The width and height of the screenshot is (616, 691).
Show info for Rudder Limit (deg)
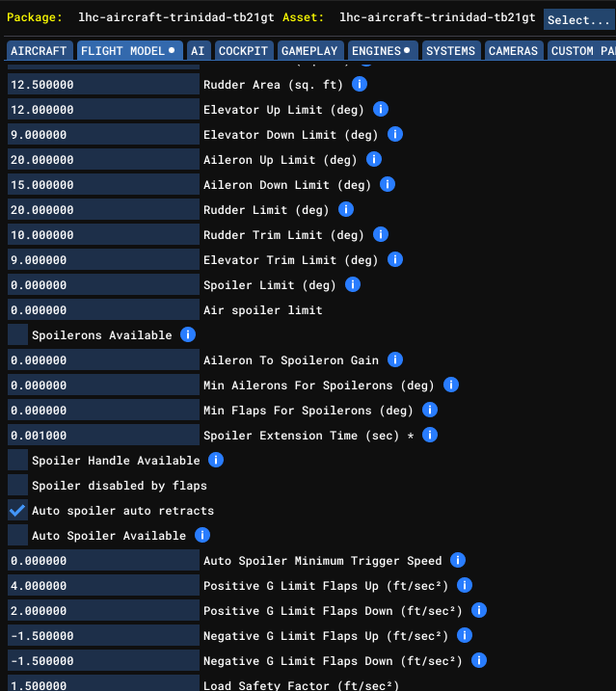coord(346,209)
